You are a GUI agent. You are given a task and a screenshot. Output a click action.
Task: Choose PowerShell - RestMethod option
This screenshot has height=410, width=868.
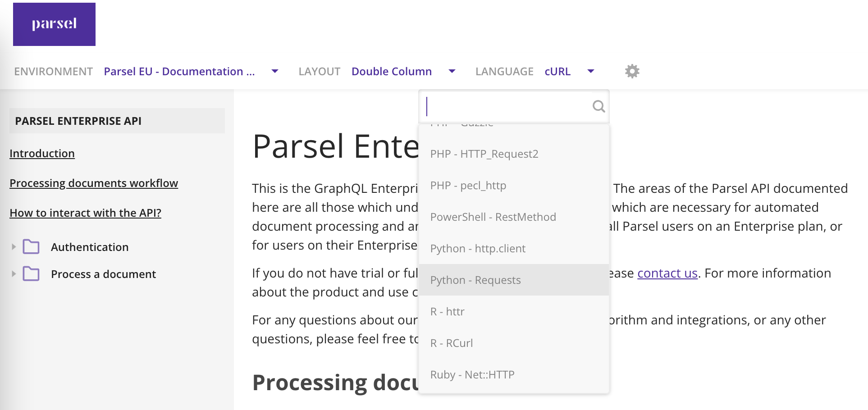click(x=514, y=217)
